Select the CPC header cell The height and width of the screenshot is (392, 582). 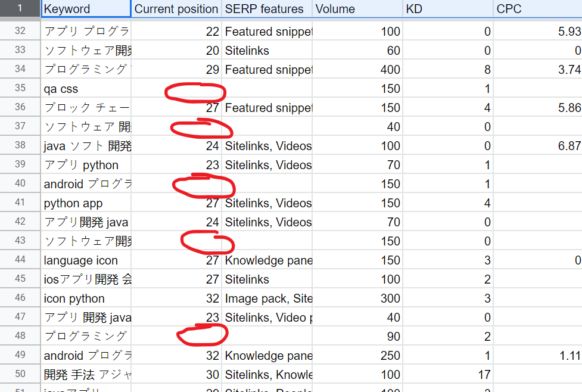tap(537, 9)
